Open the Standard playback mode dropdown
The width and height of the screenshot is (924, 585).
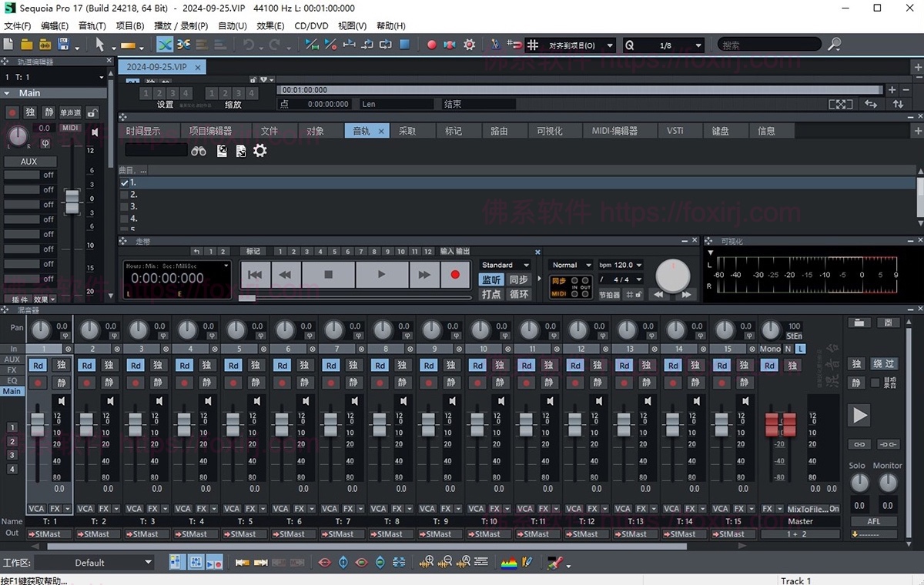click(x=504, y=264)
